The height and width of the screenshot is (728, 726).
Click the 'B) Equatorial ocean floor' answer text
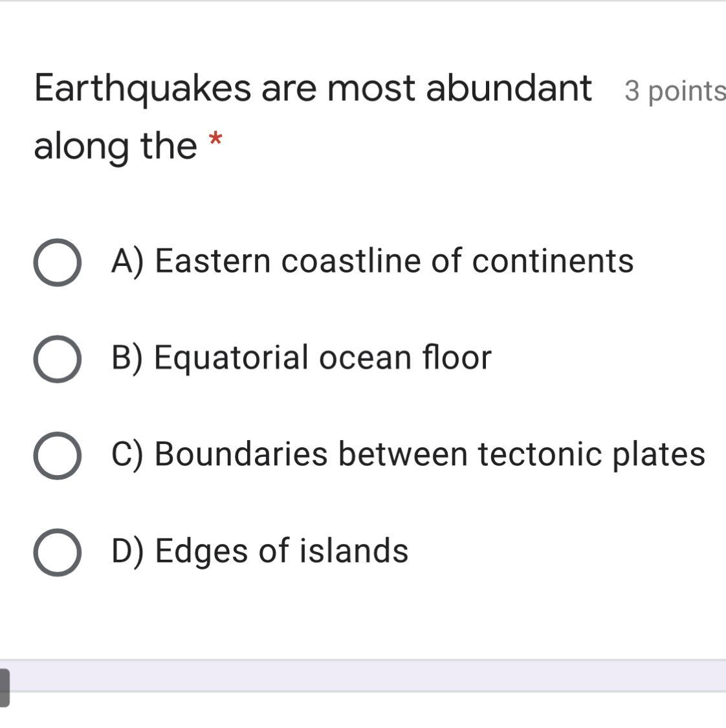(302, 357)
